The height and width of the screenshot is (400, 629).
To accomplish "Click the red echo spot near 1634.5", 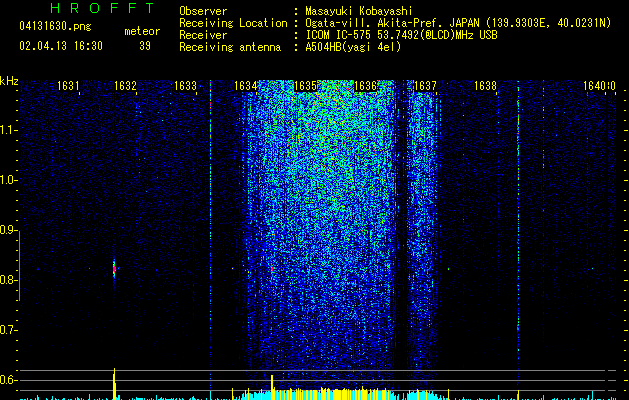I will point(272,269).
